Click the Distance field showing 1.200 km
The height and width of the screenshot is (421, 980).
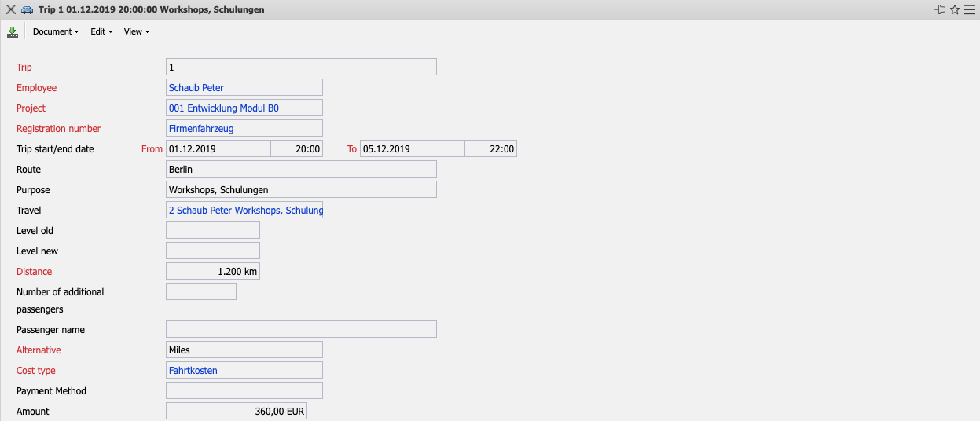pyautogui.click(x=212, y=272)
